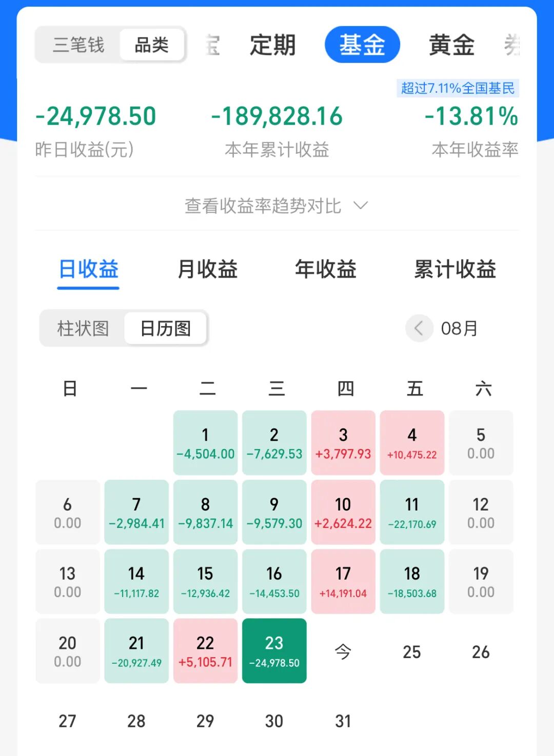This screenshot has width=554, height=756.
Task: Select August 25 in calendar
Action: tap(412, 651)
